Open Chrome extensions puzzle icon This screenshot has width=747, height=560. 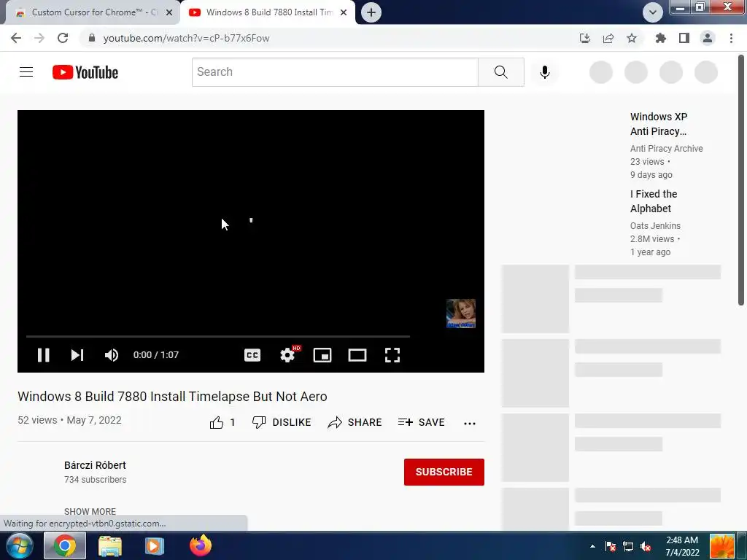point(661,38)
